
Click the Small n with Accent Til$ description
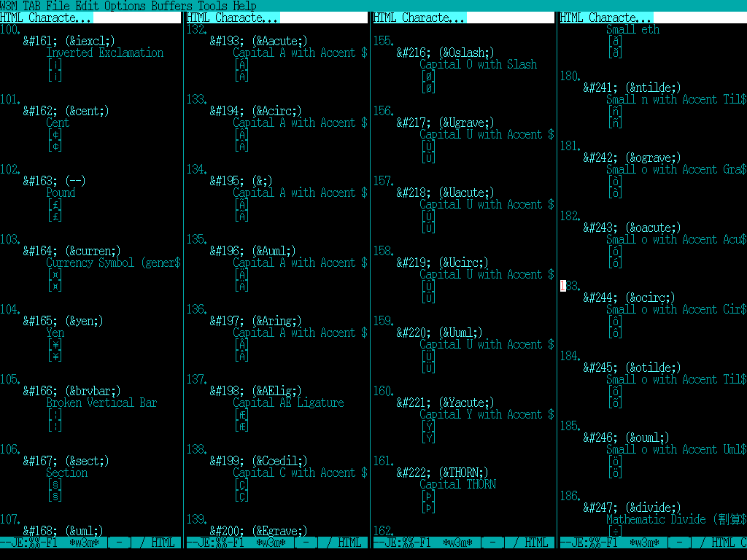(676, 99)
